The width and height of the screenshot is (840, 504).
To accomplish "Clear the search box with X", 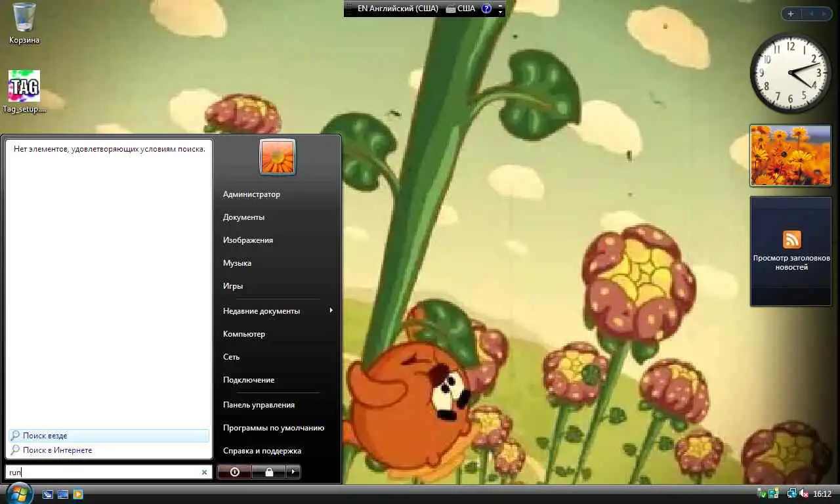I will tap(204, 472).
